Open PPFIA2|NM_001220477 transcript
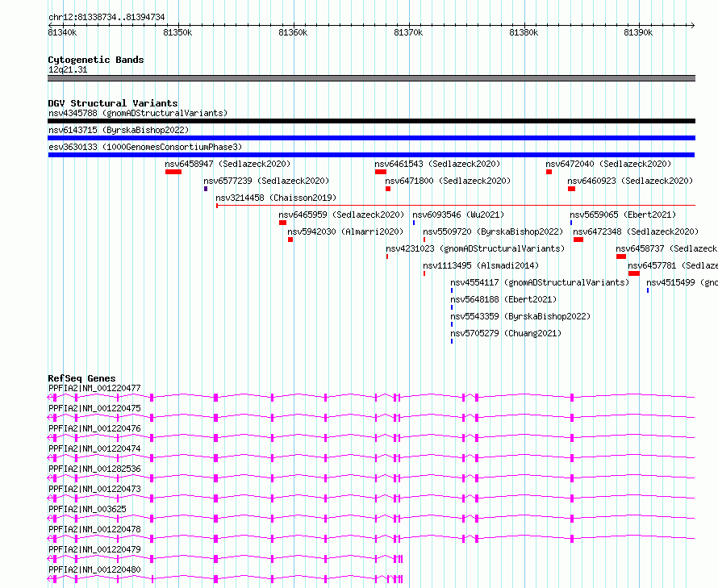718x588 pixels. coord(371,397)
